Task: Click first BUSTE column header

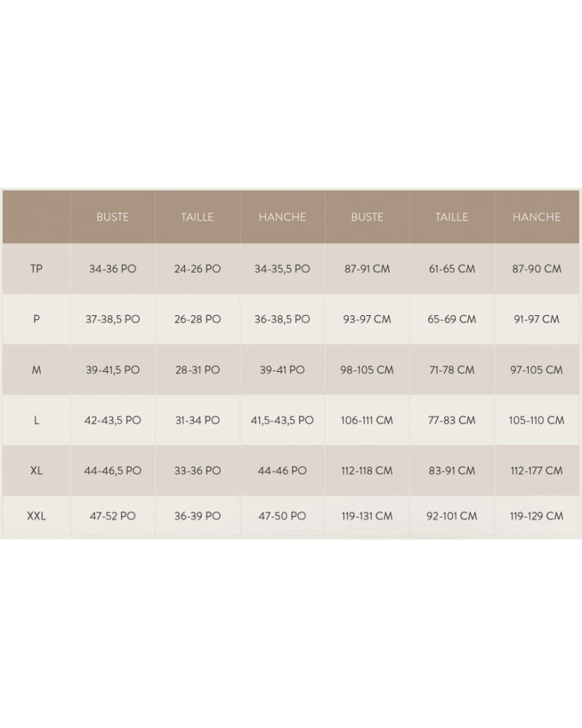Action: [113, 217]
